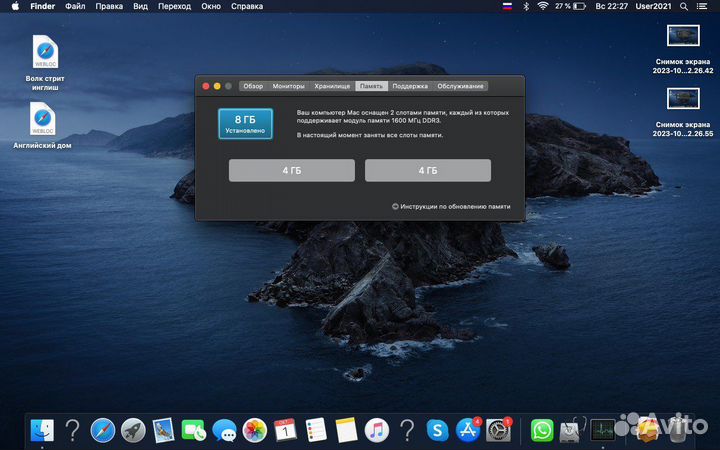Close the memory info window
This screenshot has height=450, width=720.
[206, 86]
